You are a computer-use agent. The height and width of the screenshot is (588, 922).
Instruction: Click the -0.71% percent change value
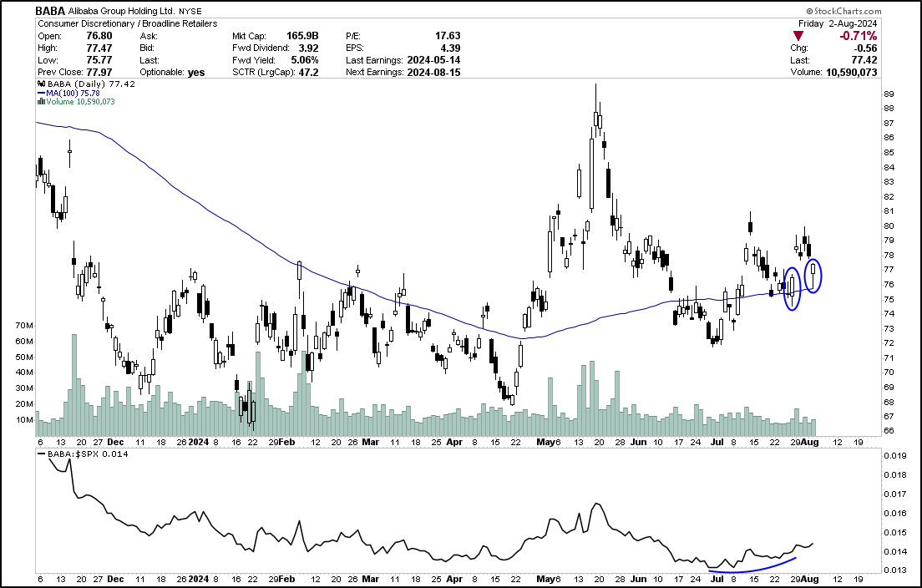(x=858, y=36)
